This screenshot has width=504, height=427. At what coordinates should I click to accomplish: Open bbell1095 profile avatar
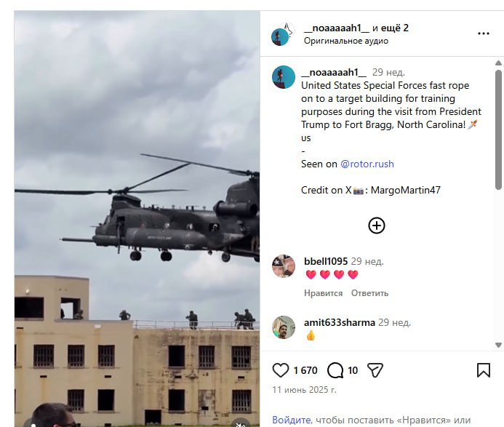(284, 266)
